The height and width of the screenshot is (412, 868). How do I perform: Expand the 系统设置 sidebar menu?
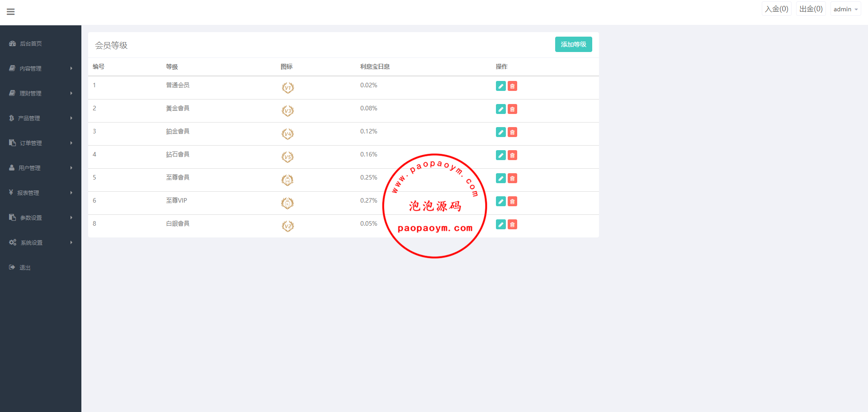pos(40,242)
